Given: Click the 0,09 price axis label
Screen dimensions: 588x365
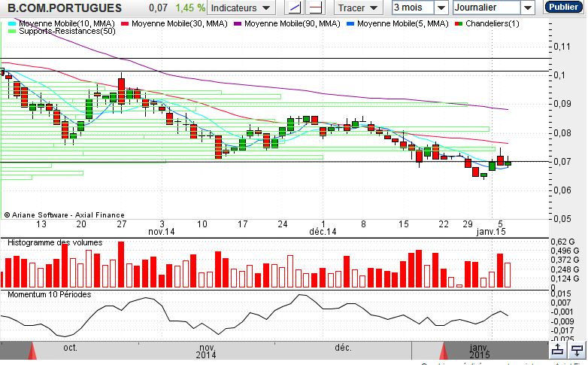Looking at the screenshot, I should pos(562,104).
